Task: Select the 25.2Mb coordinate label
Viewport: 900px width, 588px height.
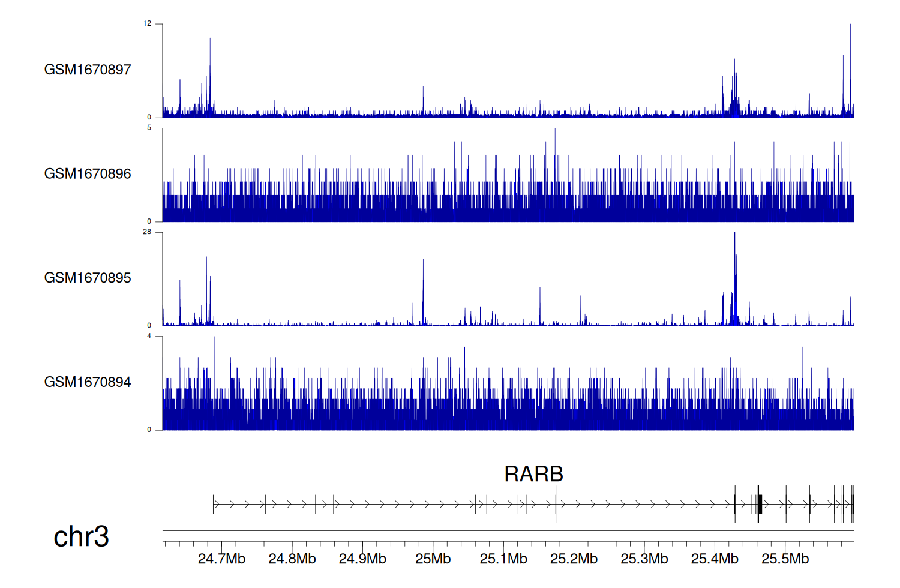Action: point(574,559)
